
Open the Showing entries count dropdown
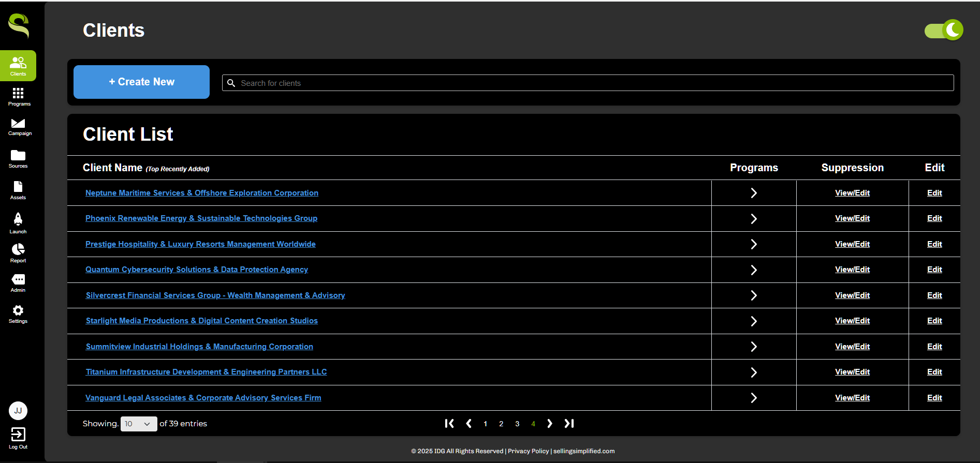tap(138, 424)
